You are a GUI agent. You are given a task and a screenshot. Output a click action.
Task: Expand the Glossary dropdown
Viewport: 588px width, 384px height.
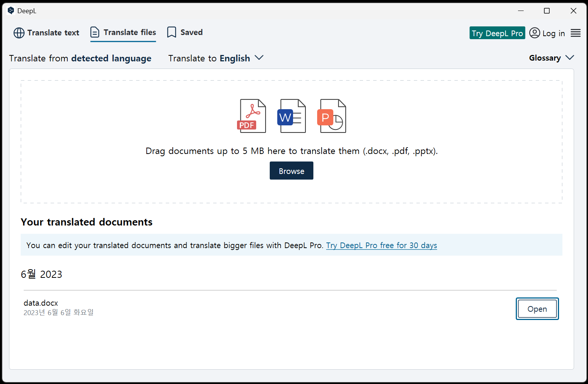coord(552,58)
